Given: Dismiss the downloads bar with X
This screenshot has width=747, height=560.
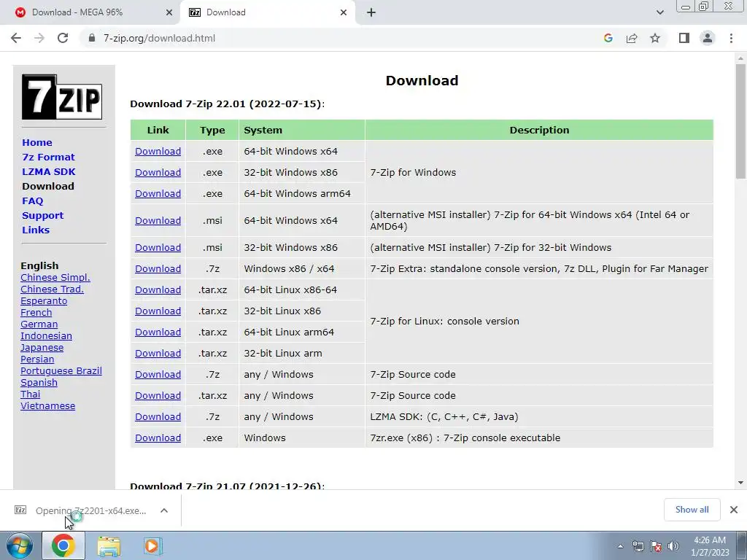Looking at the screenshot, I should click(x=734, y=510).
